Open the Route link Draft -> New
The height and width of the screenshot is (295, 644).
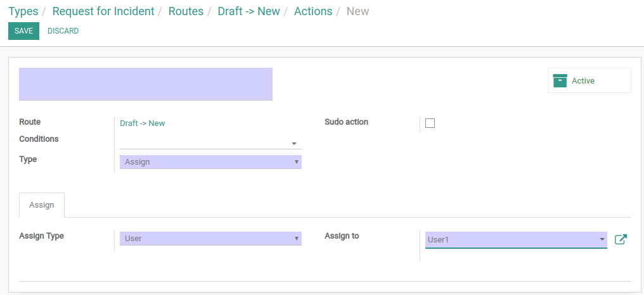coord(143,123)
